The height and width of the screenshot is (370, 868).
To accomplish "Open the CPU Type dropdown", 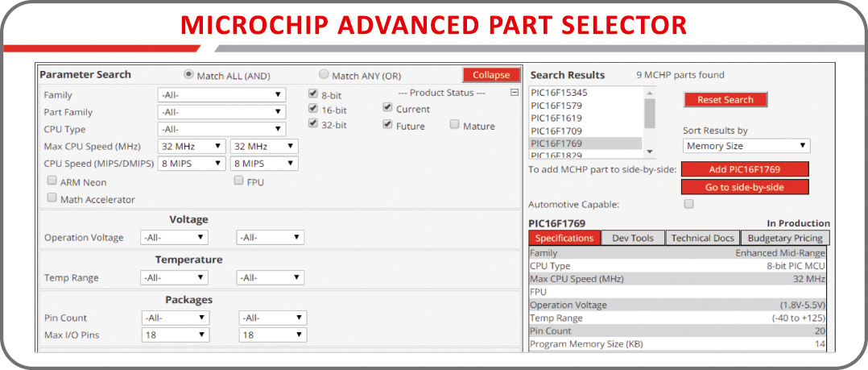I will click(221, 129).
